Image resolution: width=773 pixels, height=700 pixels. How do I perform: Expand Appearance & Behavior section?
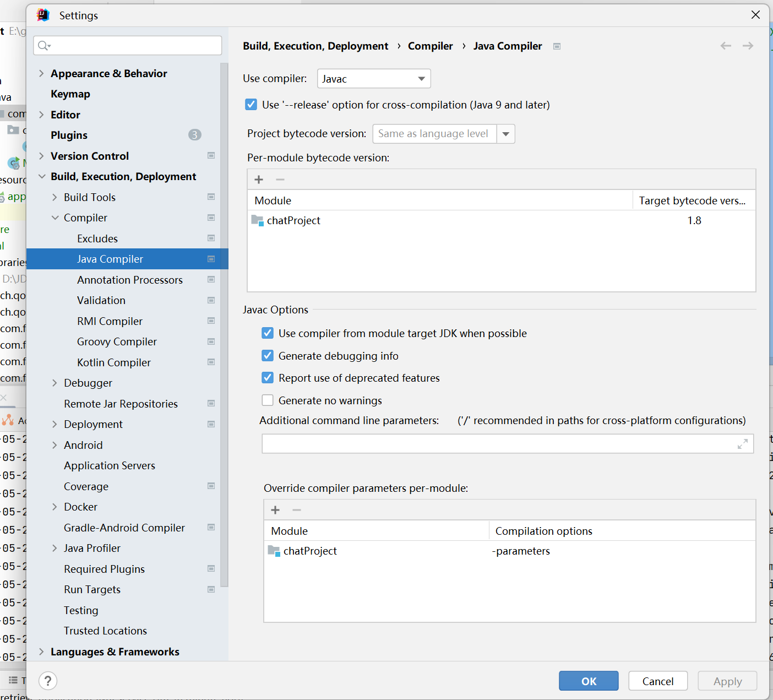pos(41,73)
